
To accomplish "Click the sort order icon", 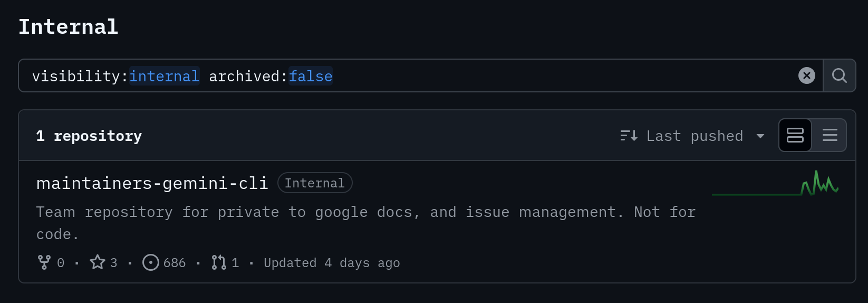I will pyautogui.click(x=629, y=136).
